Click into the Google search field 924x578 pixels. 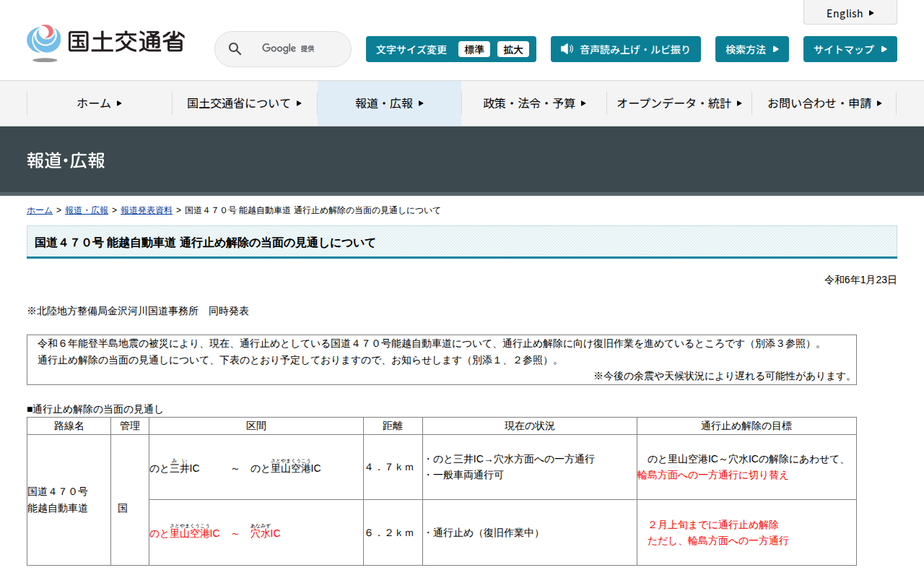(x=289, y=49)
